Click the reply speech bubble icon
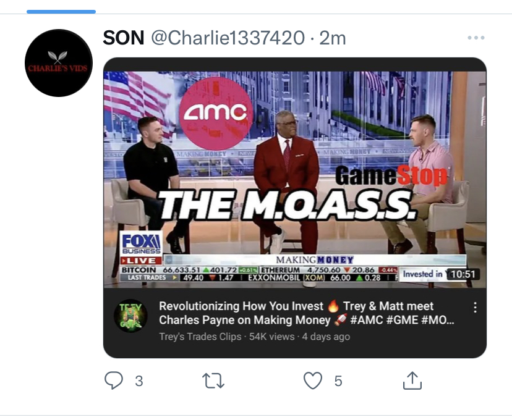 pyautogui.click(x=114, y=380)
